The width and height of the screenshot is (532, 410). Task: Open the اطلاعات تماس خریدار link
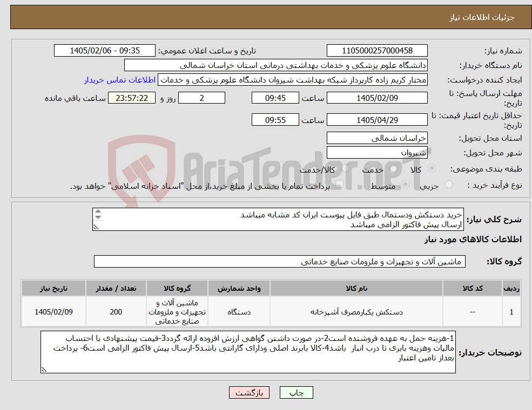[120, 80]
